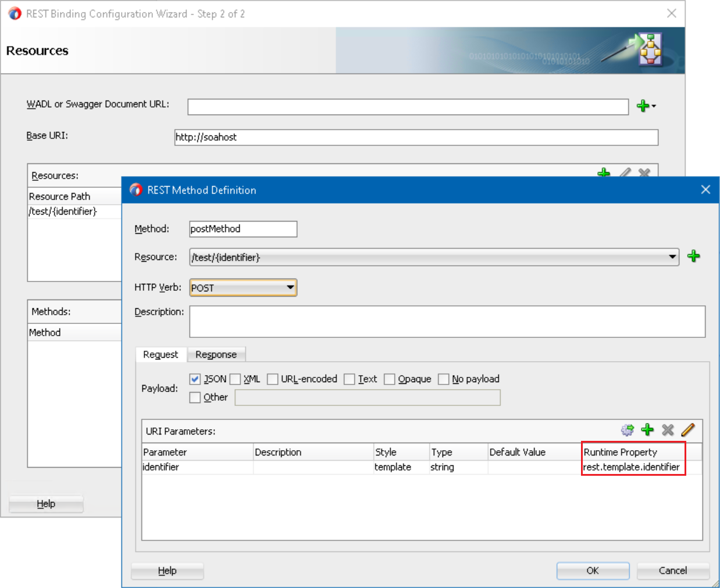Expand the Resource combo box list

pyautogui.click(x=672, y=256)
